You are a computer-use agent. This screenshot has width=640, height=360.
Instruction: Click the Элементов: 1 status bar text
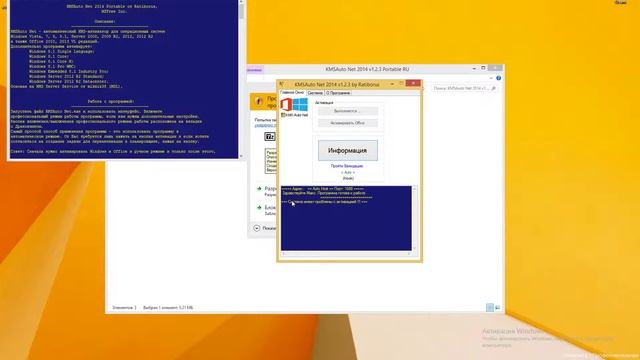pyautogui.click(x=124, y=308)
